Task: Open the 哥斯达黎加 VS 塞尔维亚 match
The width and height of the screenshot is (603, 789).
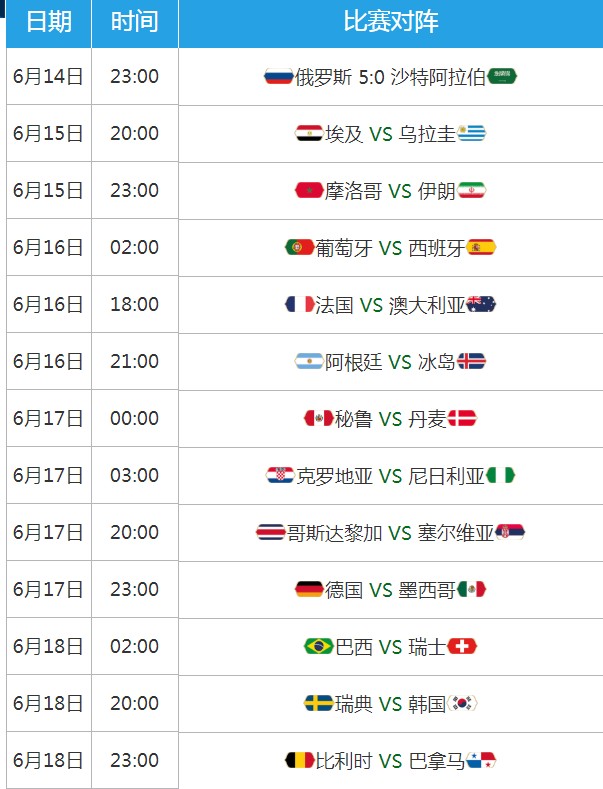Action: pyautogui.click(x=391, y=532)
